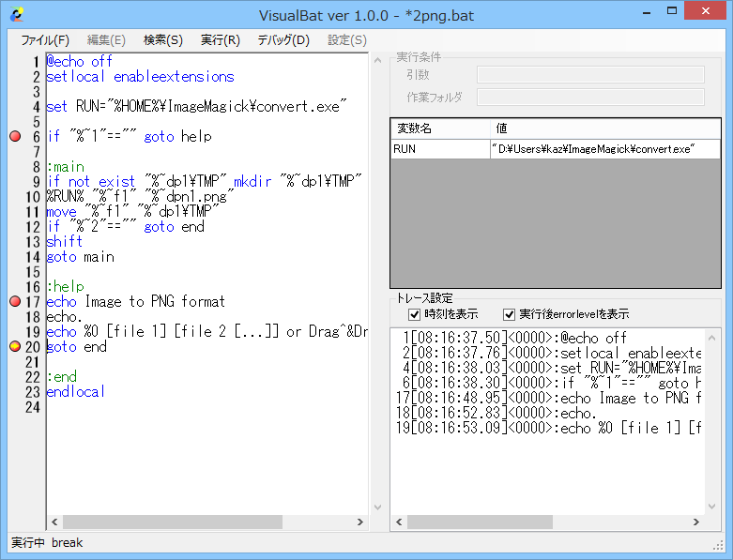Click the VisualBat app icon in title bar
This screenshot has width=733, height=560.
tap(17, 15)
